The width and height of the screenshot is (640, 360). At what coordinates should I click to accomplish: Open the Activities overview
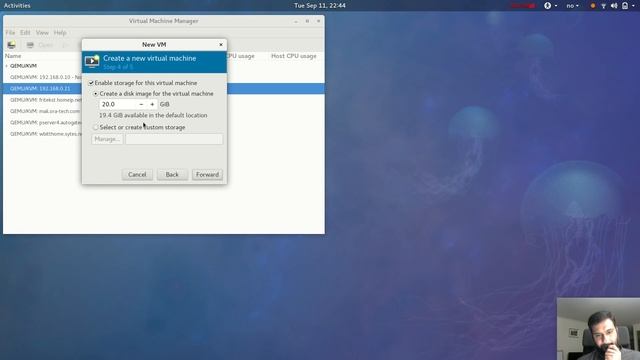pos(17,6)
